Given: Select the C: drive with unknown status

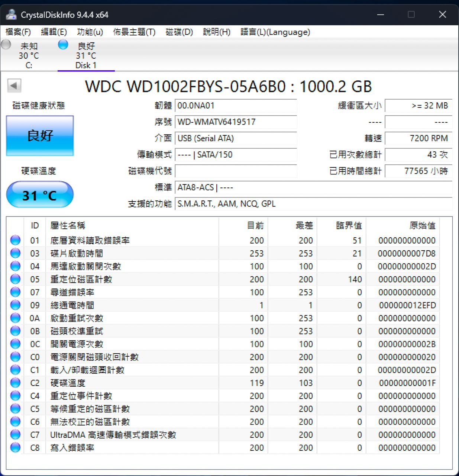Looking at the screenshot, I should click(29, 55).
